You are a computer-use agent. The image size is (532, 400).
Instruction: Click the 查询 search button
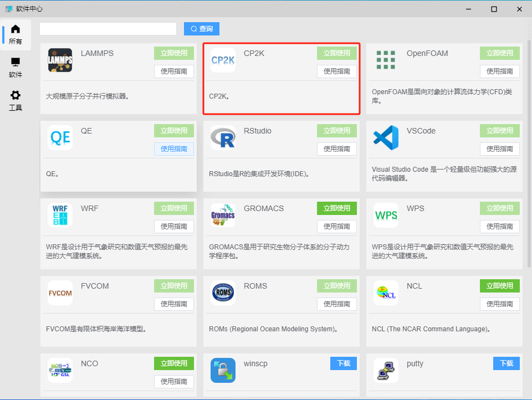[202, 29]
